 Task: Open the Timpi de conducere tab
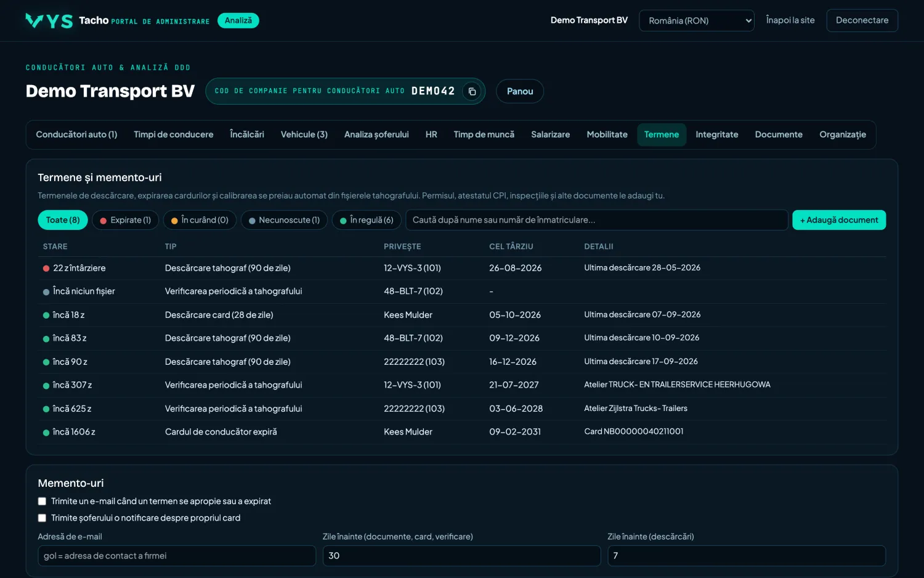click(174, 134)
